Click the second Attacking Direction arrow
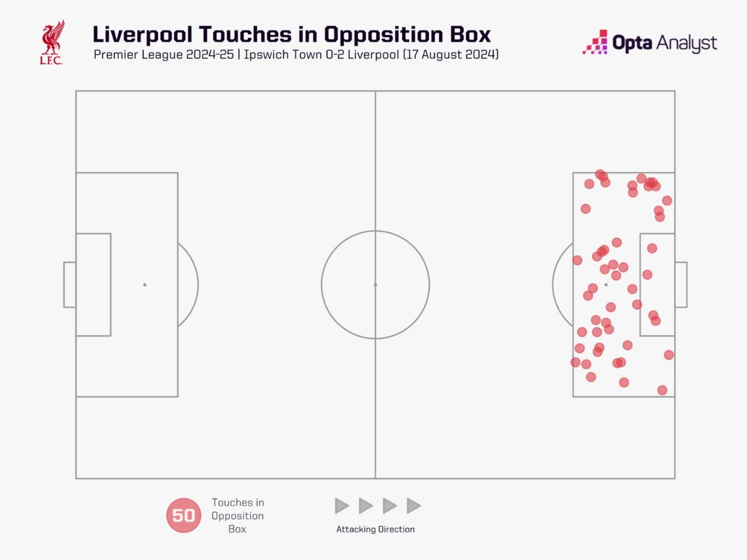This screenshot has height=560, width=747. pos(365,506)
